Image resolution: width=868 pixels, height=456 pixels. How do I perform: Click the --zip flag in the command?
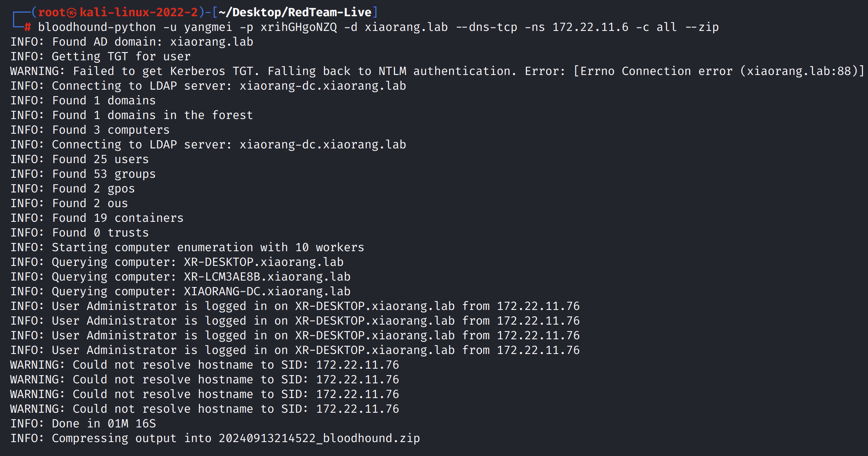tap(702, 27)
